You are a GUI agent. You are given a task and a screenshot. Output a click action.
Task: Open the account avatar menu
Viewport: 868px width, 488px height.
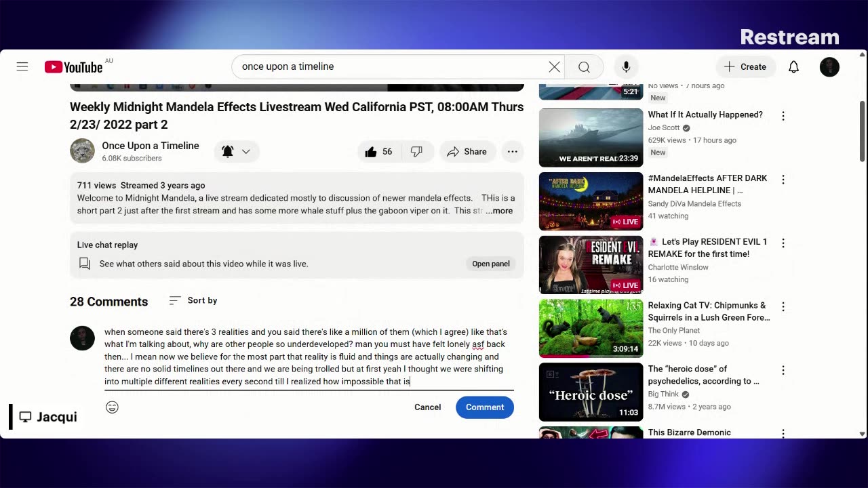coord(829,66)
